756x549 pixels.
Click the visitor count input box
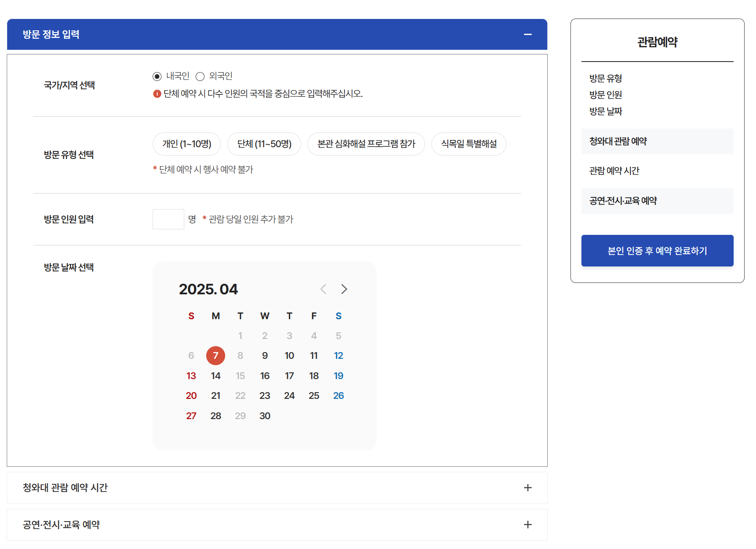(168, 219)
